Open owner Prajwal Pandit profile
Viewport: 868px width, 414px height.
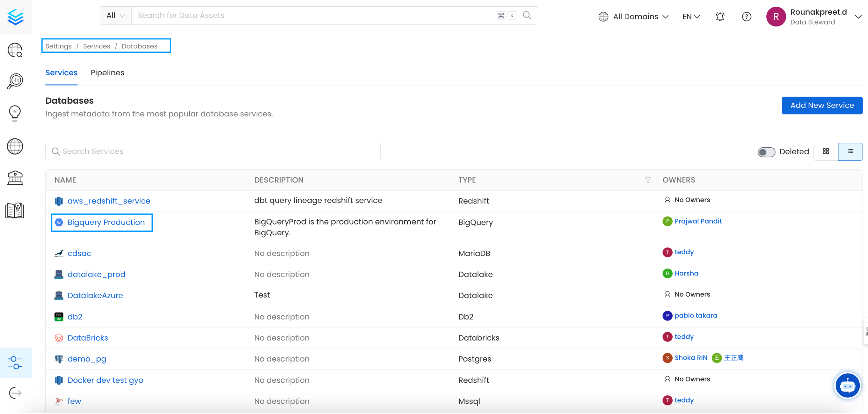(x=698, y=222)
